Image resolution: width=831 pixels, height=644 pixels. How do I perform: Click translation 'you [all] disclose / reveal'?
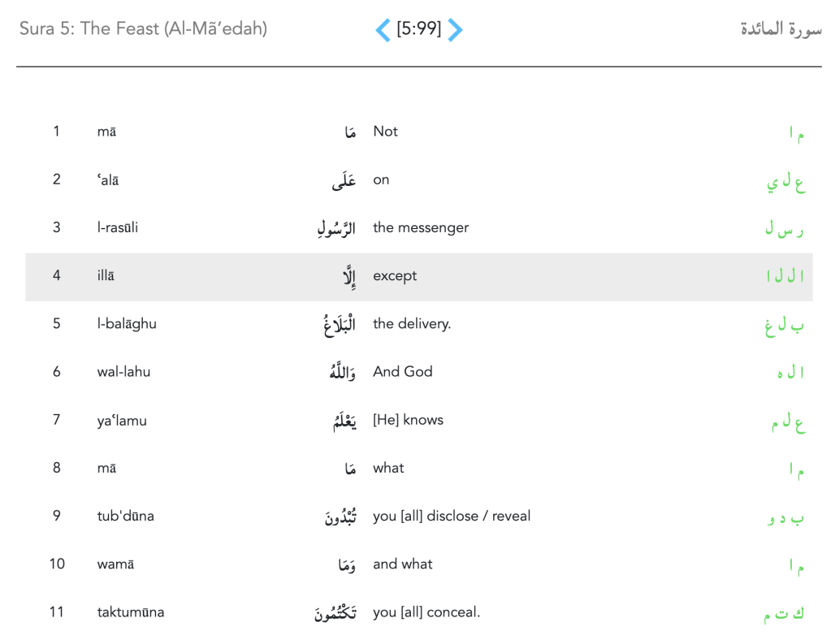(x=452, y=516)
